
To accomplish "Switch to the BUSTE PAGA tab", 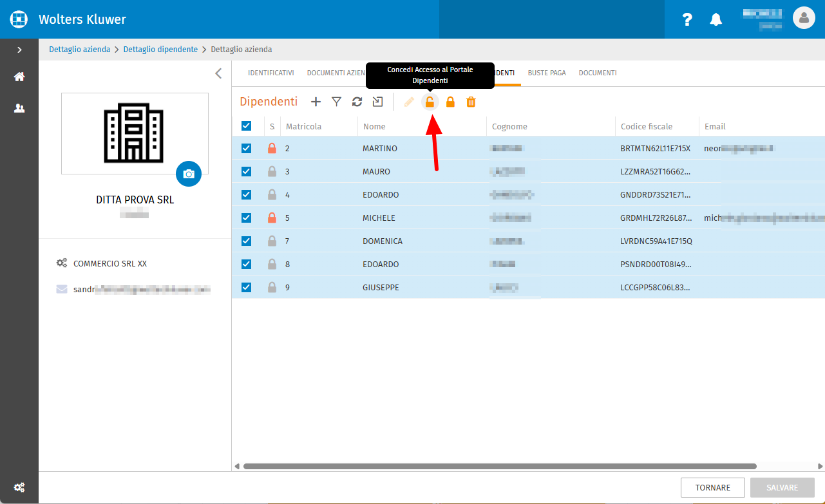I will [x=547, y=73].
